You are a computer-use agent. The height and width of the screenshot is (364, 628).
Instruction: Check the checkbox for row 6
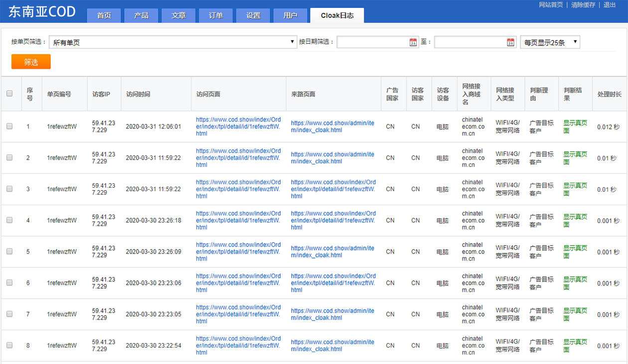pos(9,283)
